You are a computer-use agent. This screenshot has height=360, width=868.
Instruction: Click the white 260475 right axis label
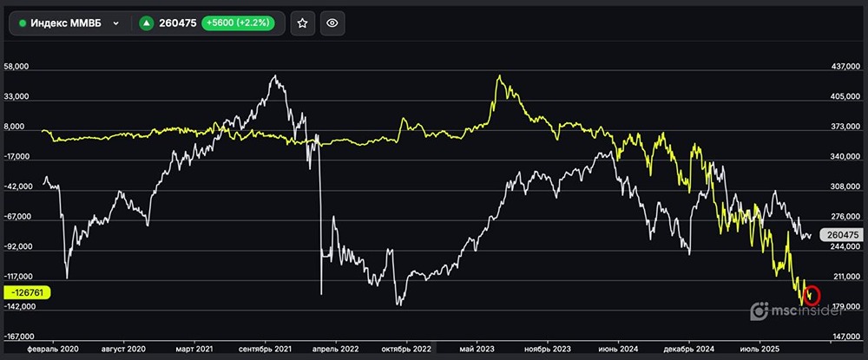841,235
